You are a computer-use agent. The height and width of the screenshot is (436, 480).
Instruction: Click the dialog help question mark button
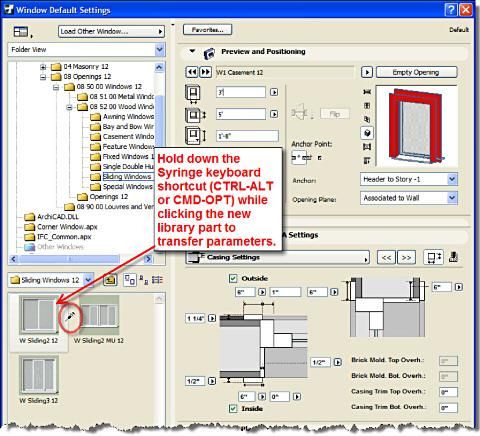(x=450, y=10)
